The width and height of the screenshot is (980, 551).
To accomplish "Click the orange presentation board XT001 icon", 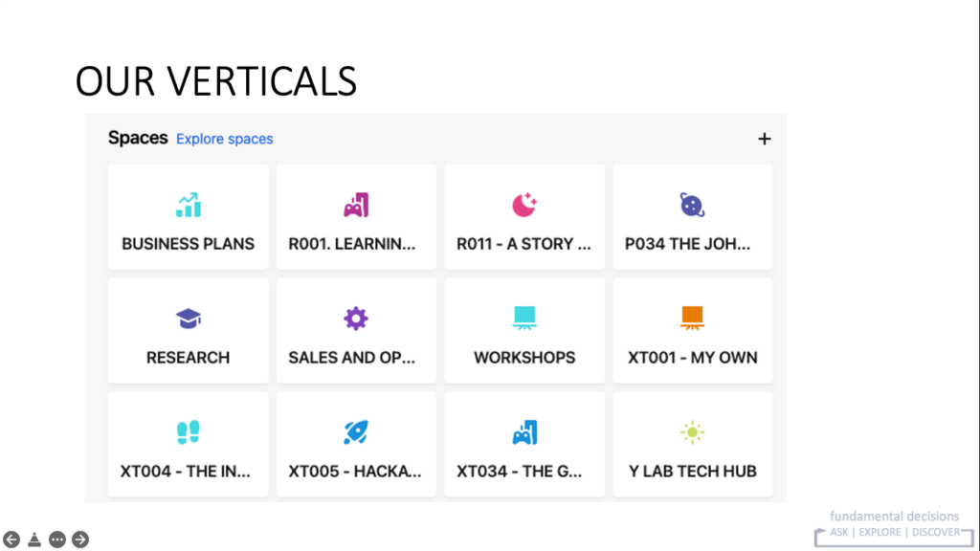I will tap(692, 317).
